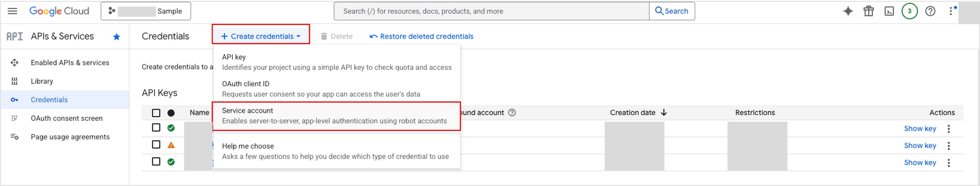The image size is (980, 186).
Task: Open OAuth consent screen
Action: [x=67, y=118]
